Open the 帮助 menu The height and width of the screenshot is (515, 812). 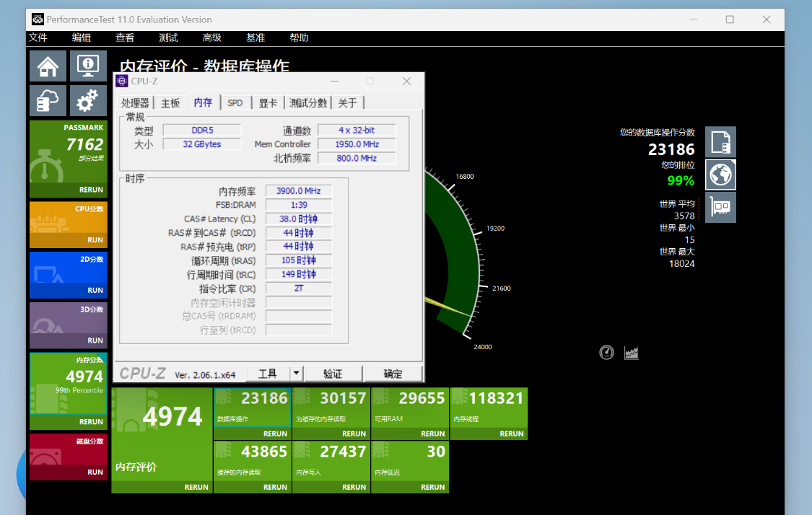(299, 38)
